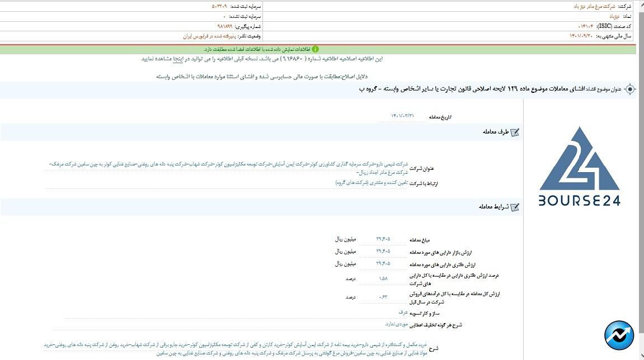Click the section header 'طرف معامله'
This screenshot has width=644, height=360.
(x=496, y=132)
